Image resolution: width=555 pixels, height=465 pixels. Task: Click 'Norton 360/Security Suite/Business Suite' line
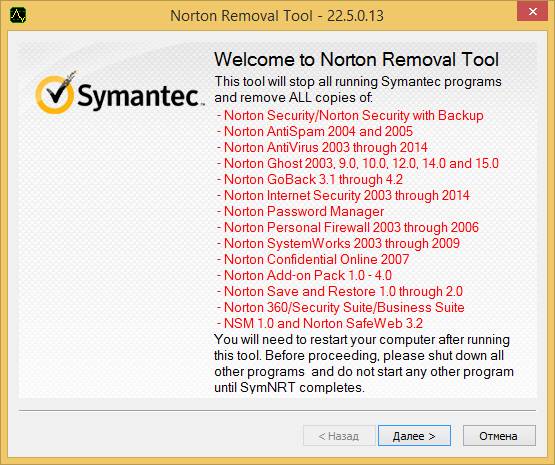(341, 307)
